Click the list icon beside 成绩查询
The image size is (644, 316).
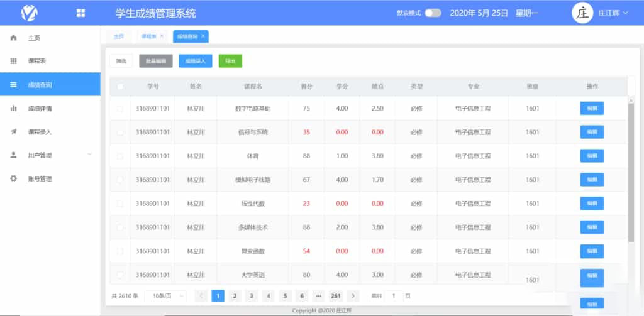pyautogui.click(x=14, y=85)
